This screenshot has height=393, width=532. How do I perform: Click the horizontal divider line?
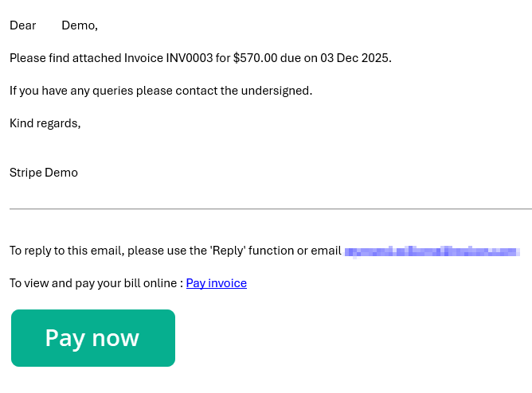point(271,209)
